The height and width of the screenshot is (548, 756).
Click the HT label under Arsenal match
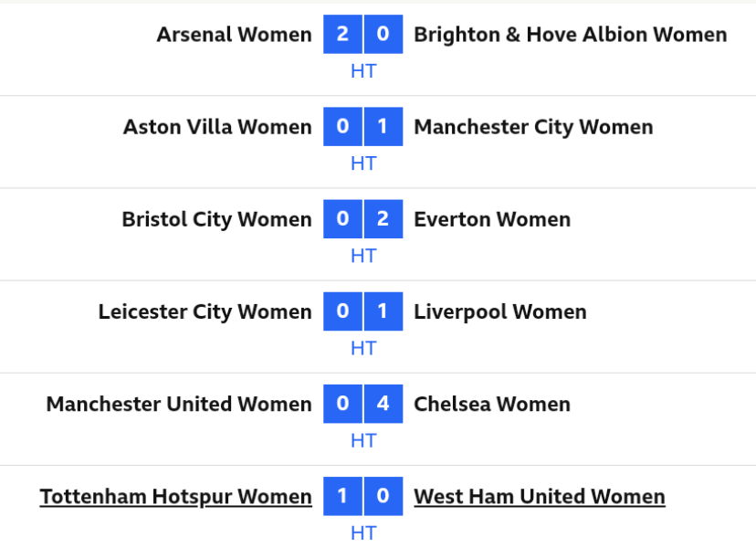pyautogui.click(x=362, y=70)
